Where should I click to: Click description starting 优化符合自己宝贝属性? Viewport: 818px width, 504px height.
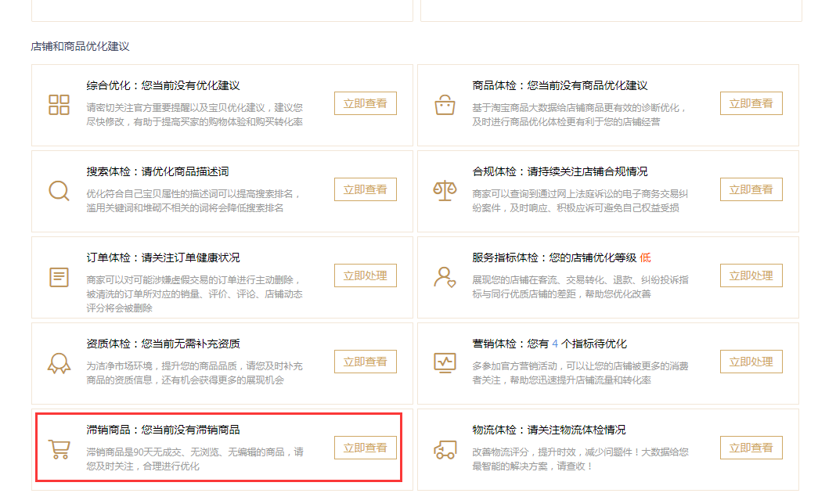point(193,201)
